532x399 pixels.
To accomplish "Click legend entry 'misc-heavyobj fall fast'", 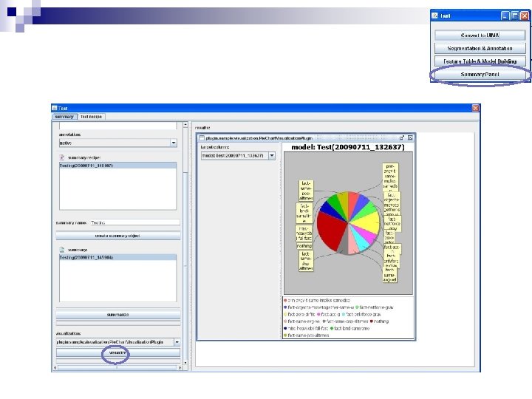I will coord(306,328).
